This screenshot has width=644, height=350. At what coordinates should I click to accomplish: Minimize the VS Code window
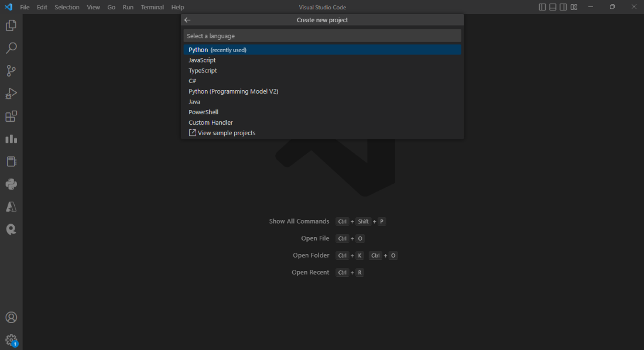pos(591,7)
